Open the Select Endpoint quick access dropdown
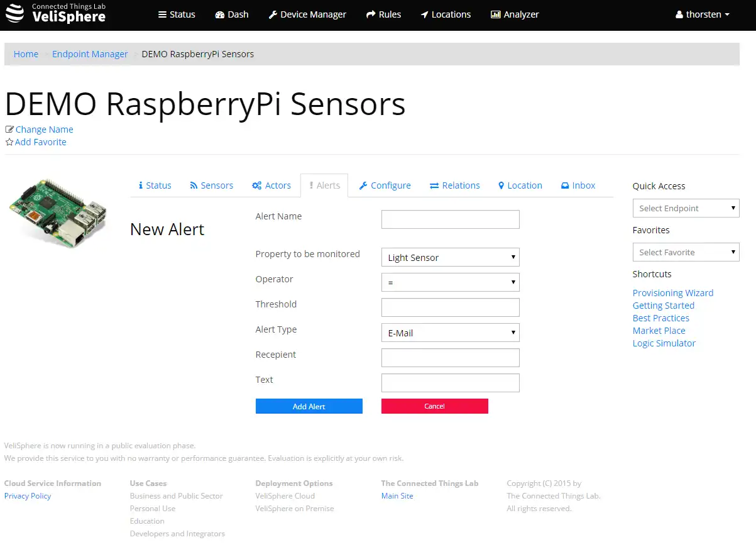756x552 pixels. click(x=686, y=208)
